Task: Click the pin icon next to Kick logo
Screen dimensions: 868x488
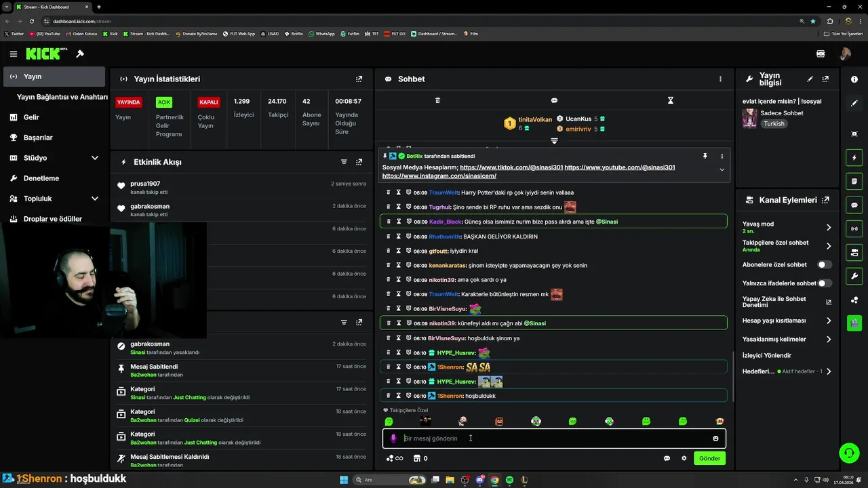Action: 80,54
